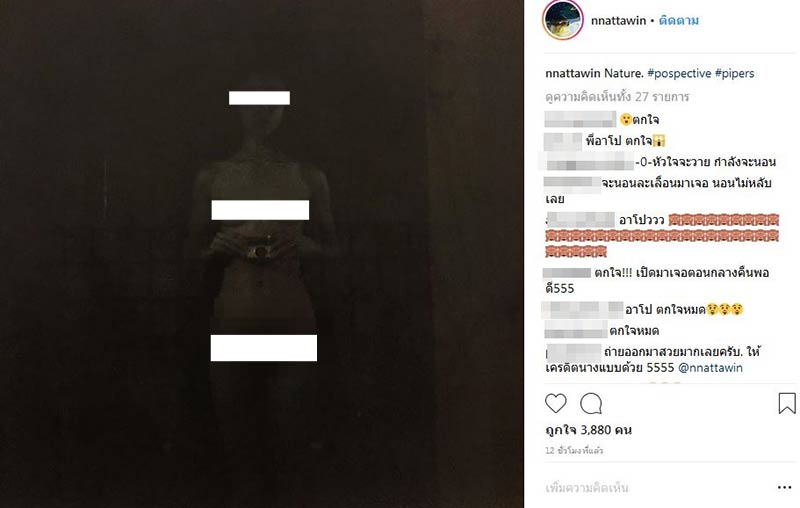Open the blurred username beside the ถ่ายออกมาสวยมาก comment
Viewport: 800px width, 508px height.
[x=573, y=352]
